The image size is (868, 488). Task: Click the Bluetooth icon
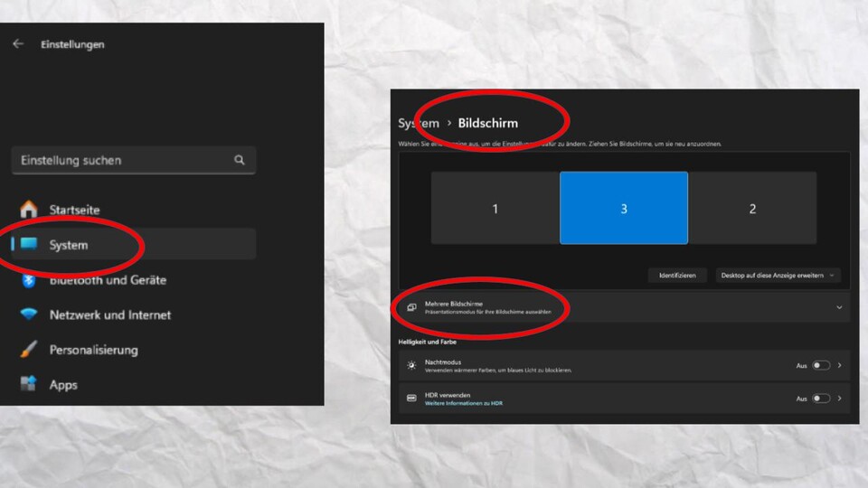[x=29, y=280]
